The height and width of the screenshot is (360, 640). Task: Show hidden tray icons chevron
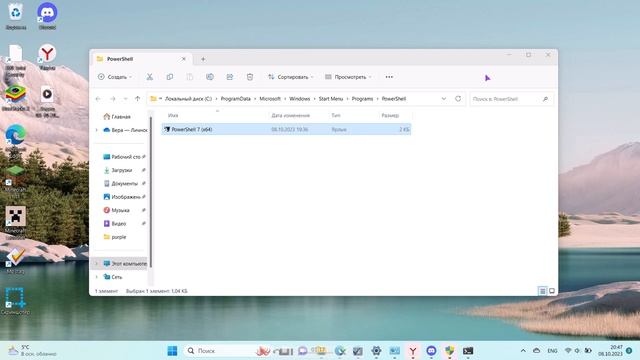523,351
